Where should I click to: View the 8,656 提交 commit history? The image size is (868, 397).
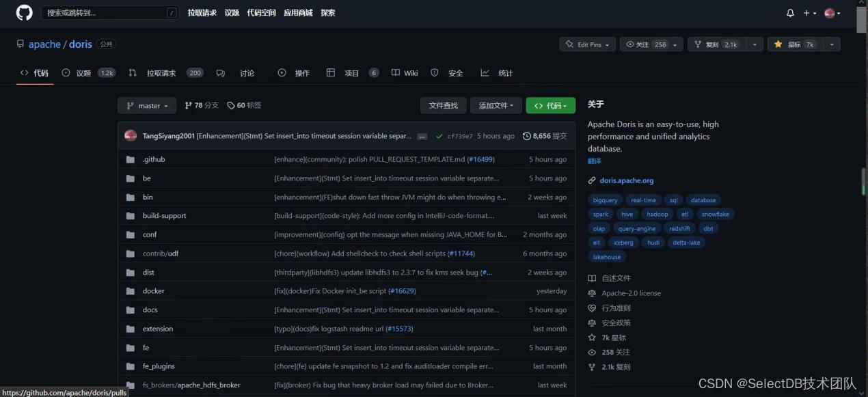pyautogui.click(x=545, y=136)
